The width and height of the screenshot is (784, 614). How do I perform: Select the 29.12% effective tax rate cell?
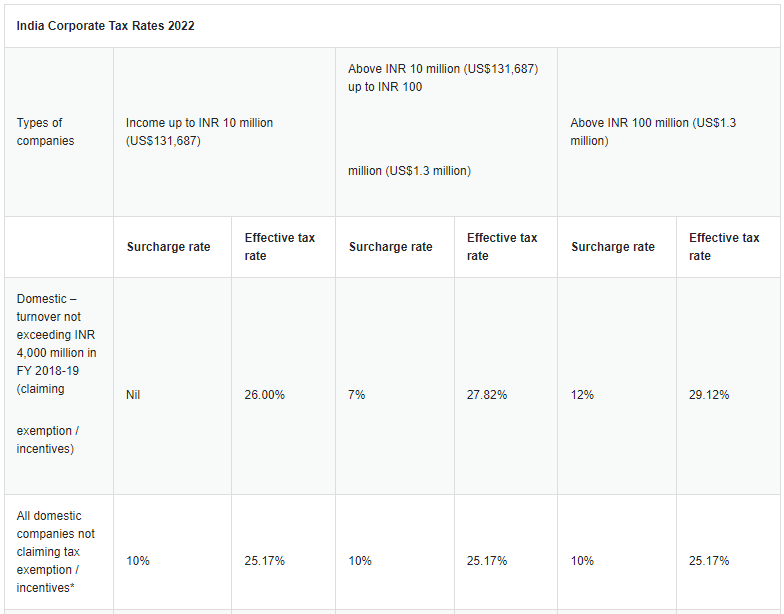pos(709,395)
